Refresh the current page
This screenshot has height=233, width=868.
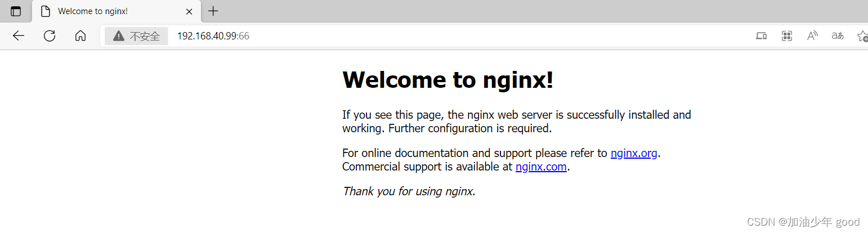(50, 36)
